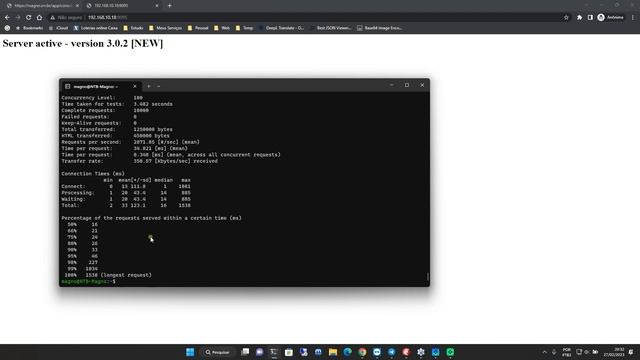The width and height of the screenshot is (640, 360).
Task: Click the apps icon left of Bookmarks
Action: coord(7,28)
